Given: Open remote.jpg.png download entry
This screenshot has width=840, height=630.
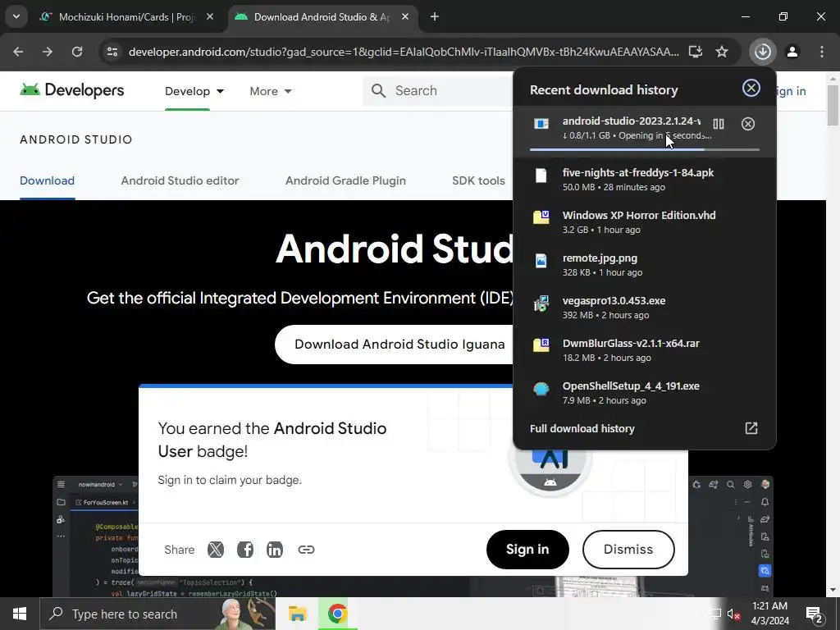Looking at the screenshot, I should coord(645,265).
